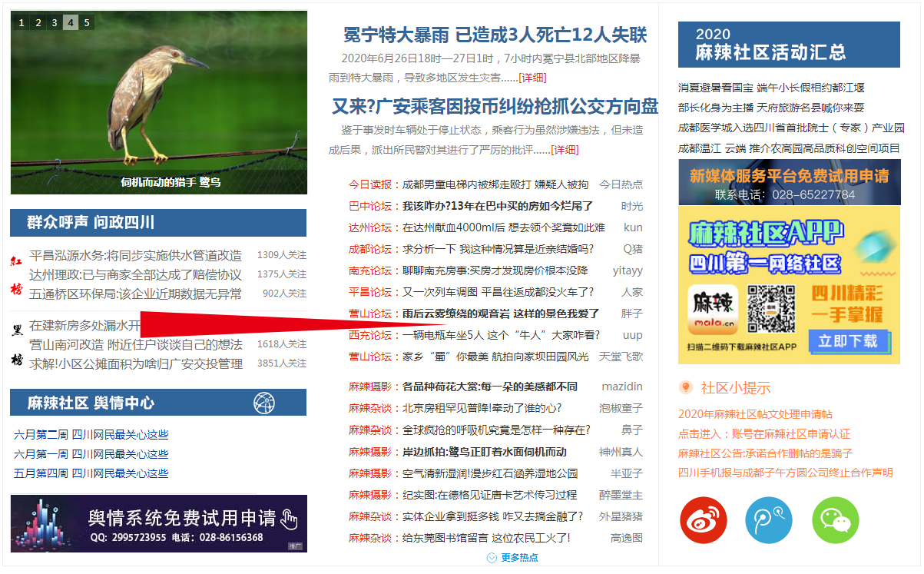Open 六月第二周 四川网民最关心这些

(x=91, y=435)
